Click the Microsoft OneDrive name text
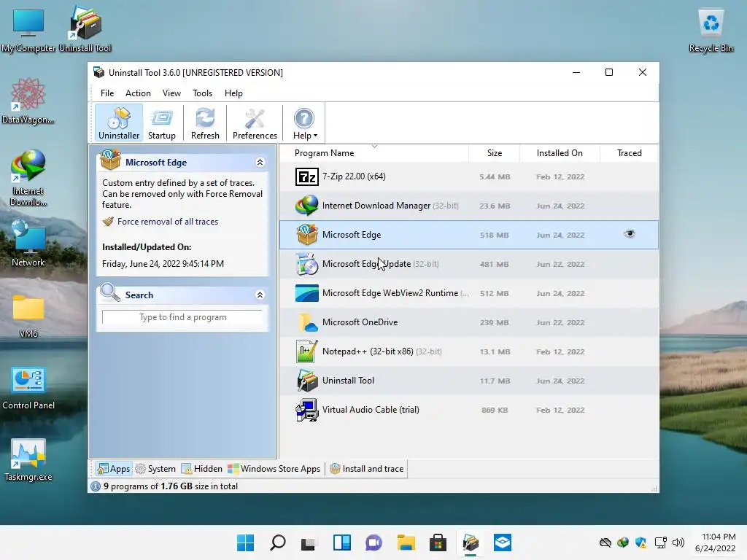 (360, 322)
